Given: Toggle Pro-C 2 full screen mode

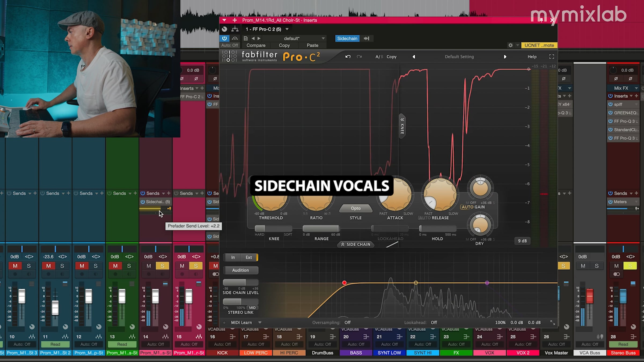Looking at the screenshot, I should tap(551, 57).
